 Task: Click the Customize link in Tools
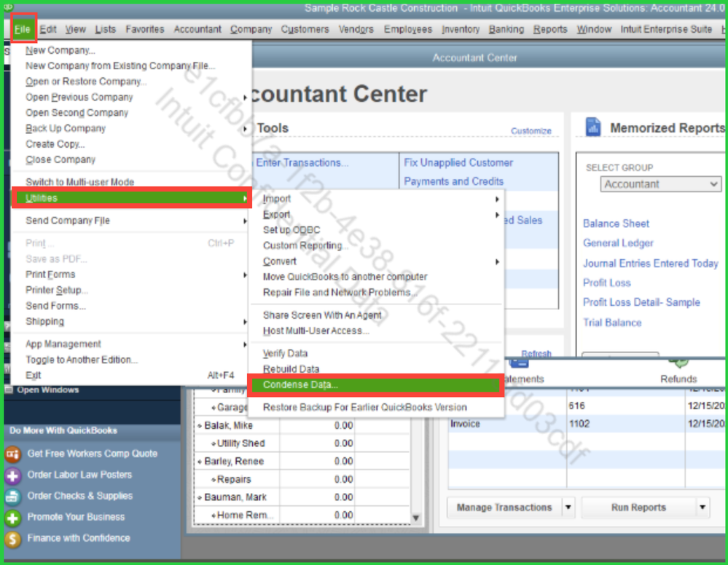pos(531,131)
